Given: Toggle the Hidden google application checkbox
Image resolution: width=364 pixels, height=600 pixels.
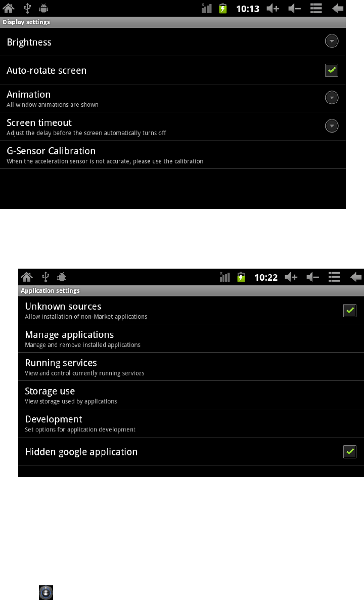Looking at the screenshot, I should pyautogui.click(x=350, y=452).
